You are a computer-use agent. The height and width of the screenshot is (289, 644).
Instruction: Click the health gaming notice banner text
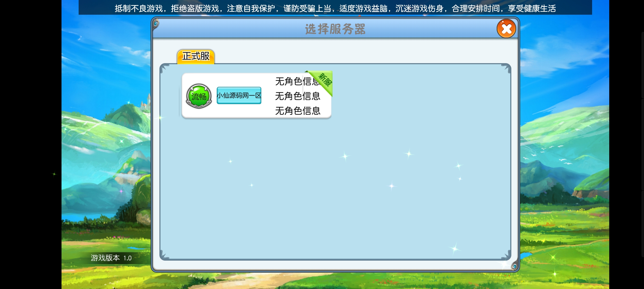tap(335, 8)
